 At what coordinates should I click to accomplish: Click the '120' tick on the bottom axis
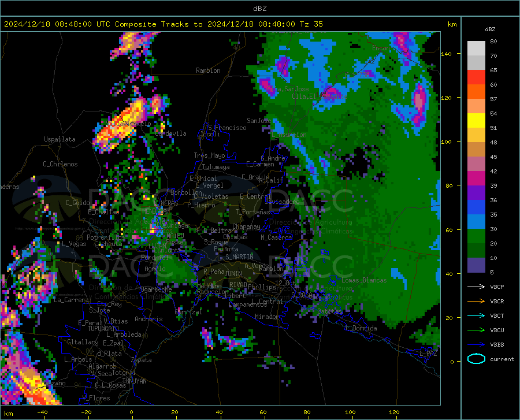(394, 412)
